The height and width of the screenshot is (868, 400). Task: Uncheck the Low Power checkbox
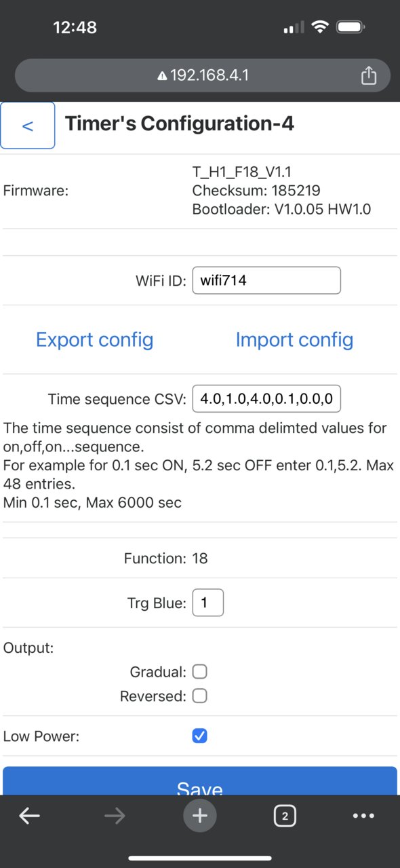click(x=199, y=736)
